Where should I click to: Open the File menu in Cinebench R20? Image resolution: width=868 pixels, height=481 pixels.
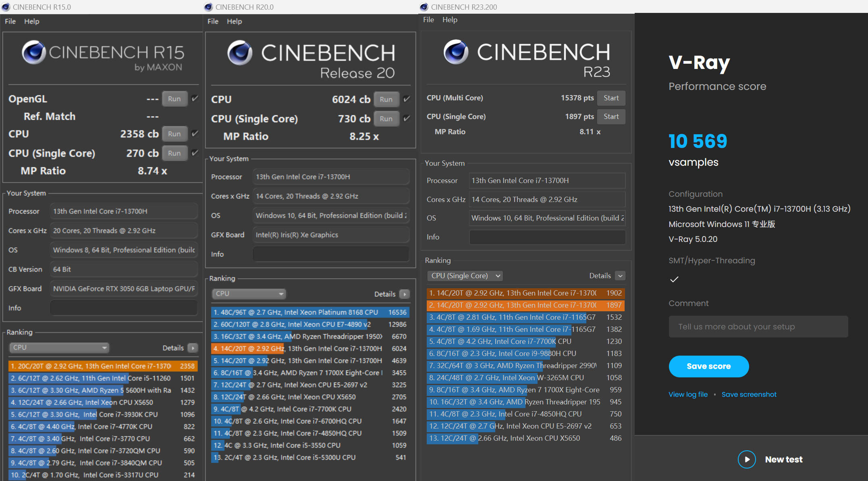click(213, 21)
